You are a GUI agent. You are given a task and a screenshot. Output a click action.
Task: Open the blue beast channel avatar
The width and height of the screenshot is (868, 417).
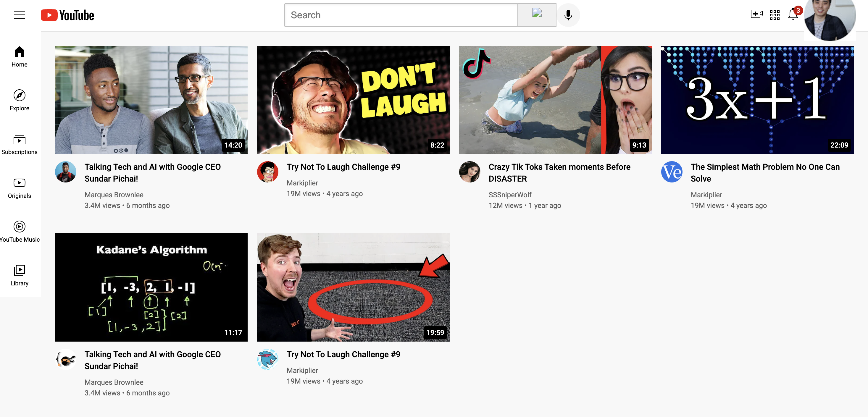point(268,359)
